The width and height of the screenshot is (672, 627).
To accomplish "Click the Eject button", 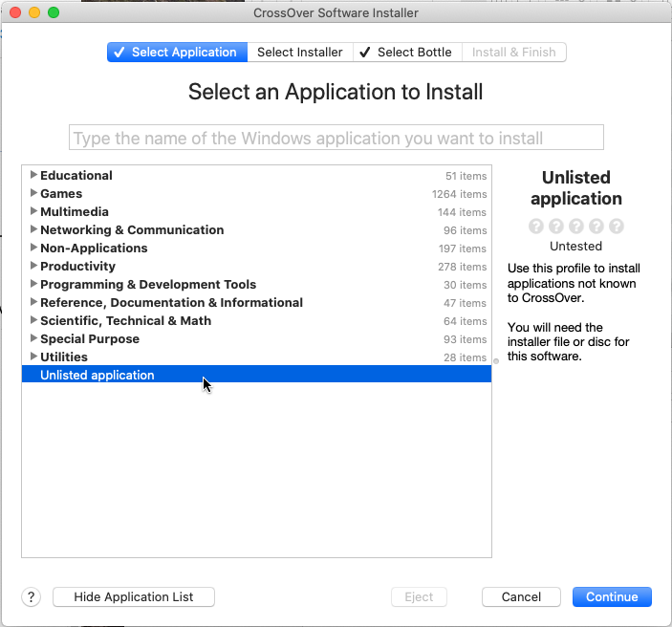I will (x=419, y=596).
